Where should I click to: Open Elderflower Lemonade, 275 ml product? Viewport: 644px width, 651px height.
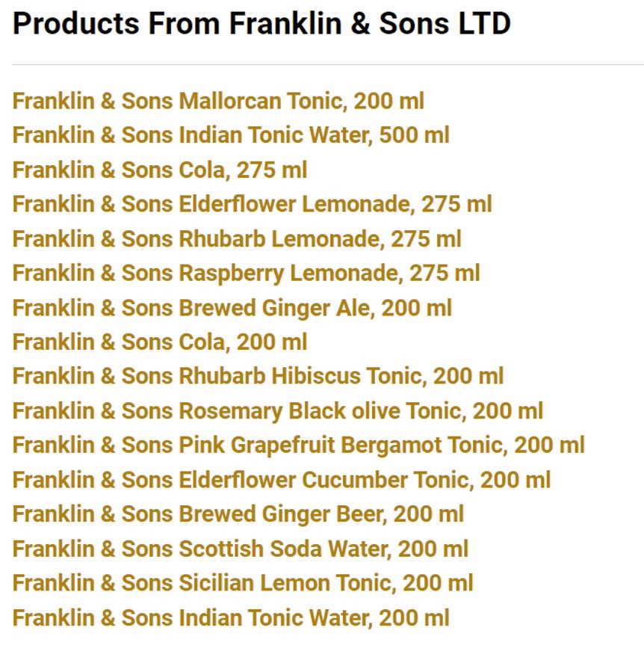pyautogui.click(x=253, y=204)
